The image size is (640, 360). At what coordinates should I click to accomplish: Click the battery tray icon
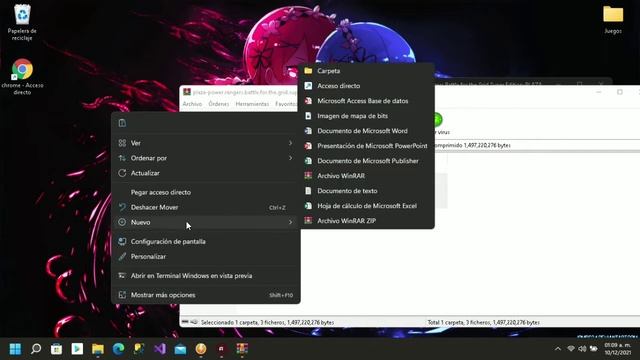pos(593,349)
